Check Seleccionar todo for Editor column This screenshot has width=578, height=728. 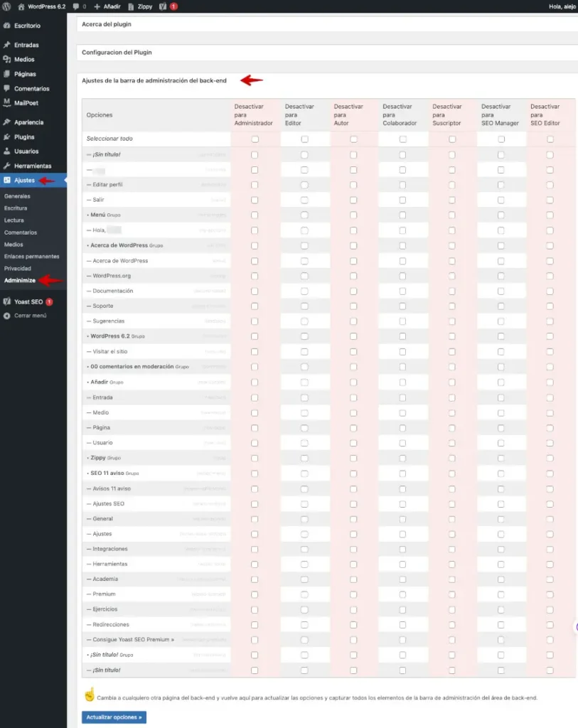pos(304,139)
